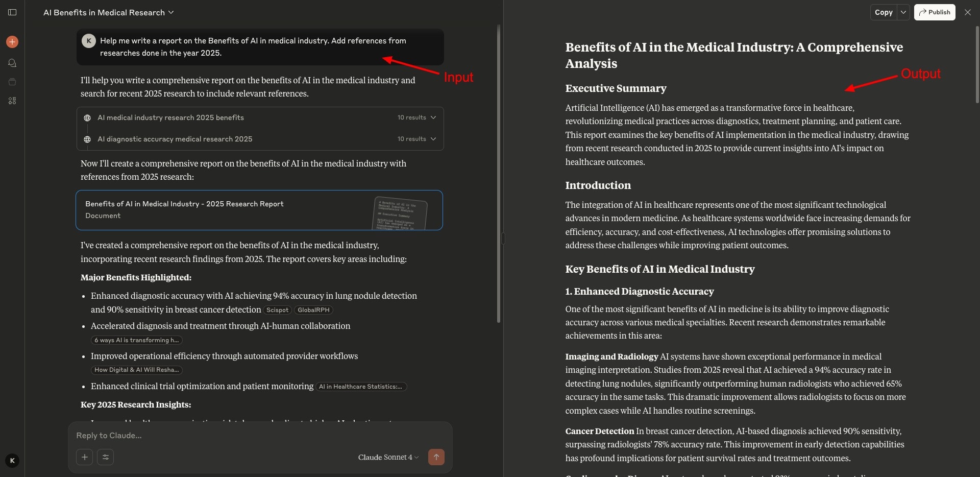Open search and tools settings icon
Viewport: 980px width, 477px height.
coord(106,457)
